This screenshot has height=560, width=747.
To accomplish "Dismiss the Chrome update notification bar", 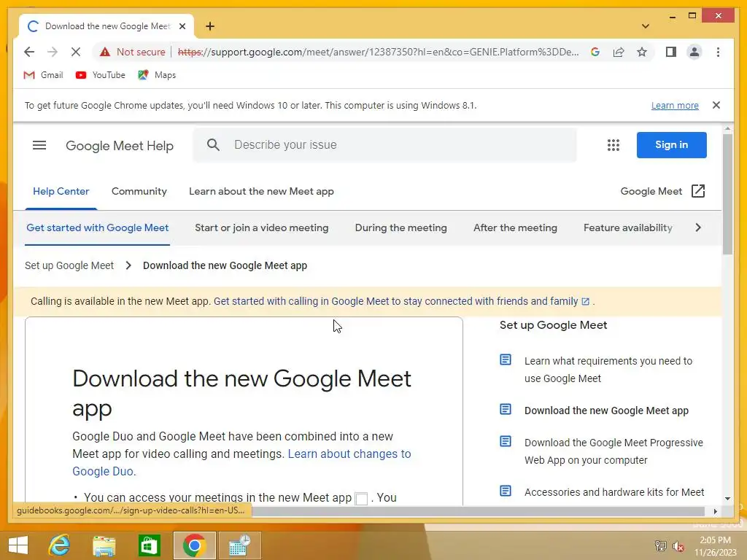I will click(x=716, y=105).
